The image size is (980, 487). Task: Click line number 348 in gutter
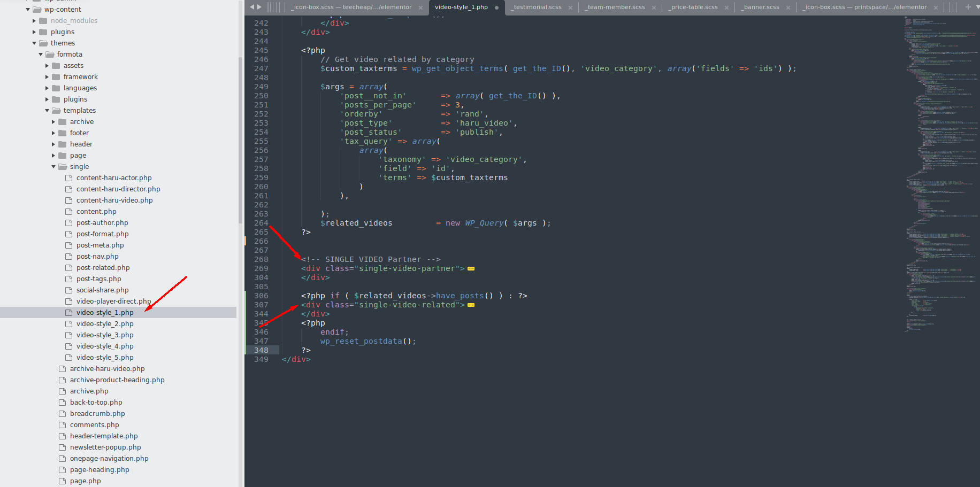tap(261, 351)
